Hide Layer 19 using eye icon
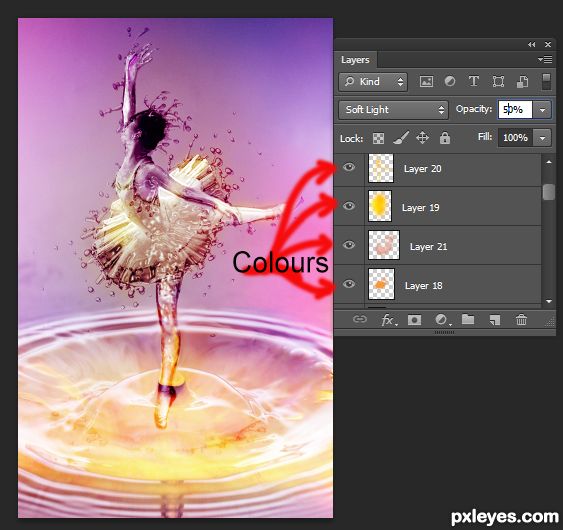563x530 pixels. tap(349, 206)
